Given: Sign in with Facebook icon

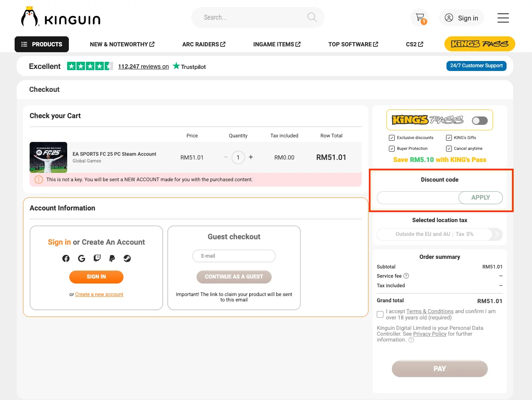Looking at the screenshot, I should [66, 258].
